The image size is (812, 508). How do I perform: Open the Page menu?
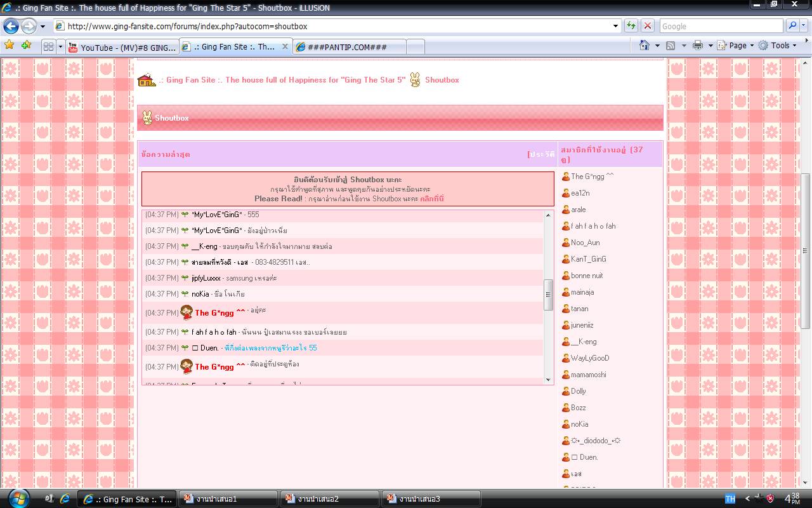pos(735,45)
